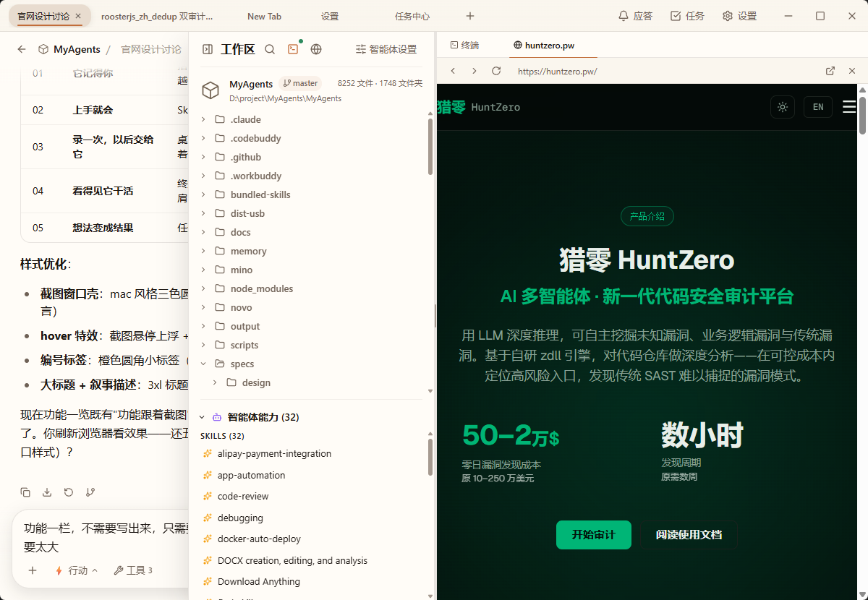Select the memory folder row
The height and width of the screenshot is (600, 868).
[311, 251]
